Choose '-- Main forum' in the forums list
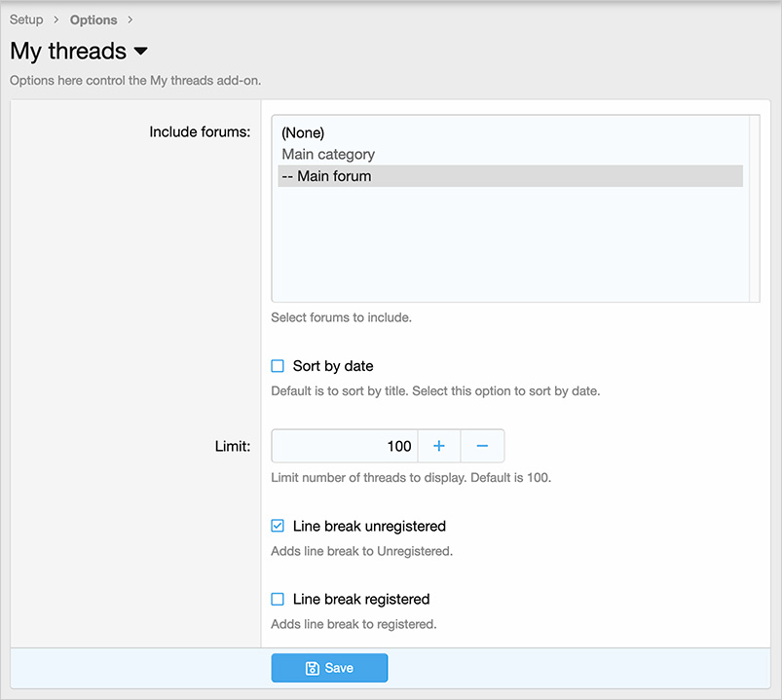Viewport: 782px width, 700px height. pos(326,176)
